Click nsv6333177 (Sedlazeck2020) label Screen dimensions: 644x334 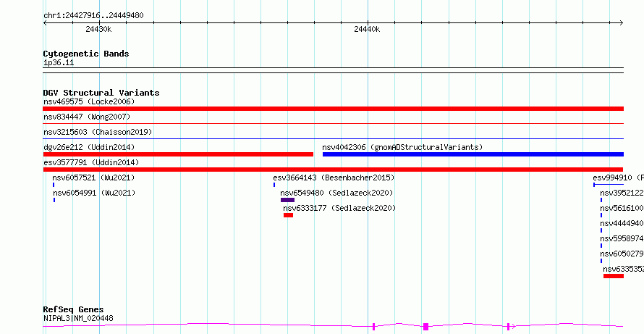(339, 208)
